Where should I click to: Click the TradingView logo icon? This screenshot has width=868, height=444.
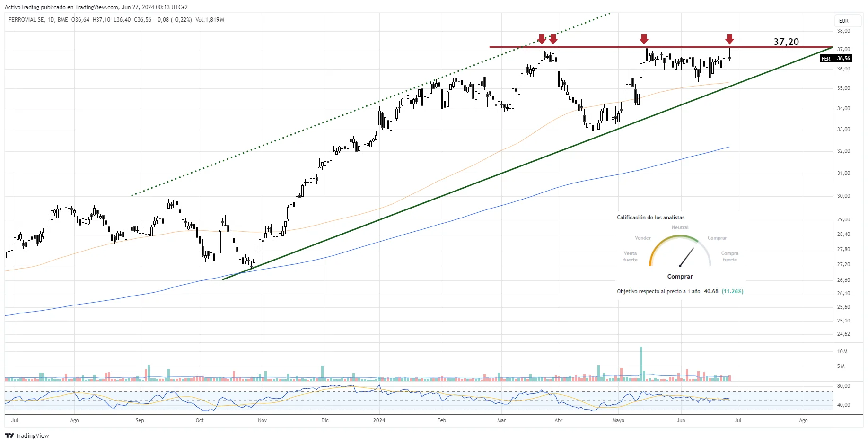tap(9, 435)
